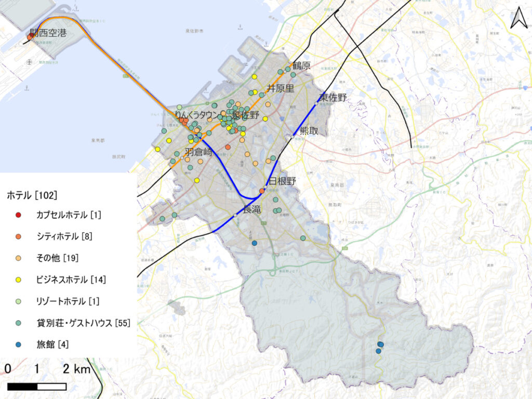Click the 長滝 station label
Screen dimensions: 532x399
click(252, 210)
